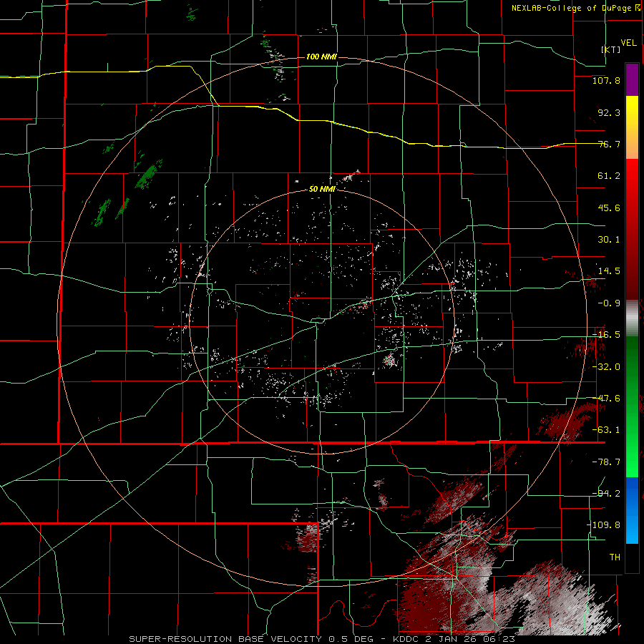Select the 30.1 velocity scale value

[x=609, y=240]
